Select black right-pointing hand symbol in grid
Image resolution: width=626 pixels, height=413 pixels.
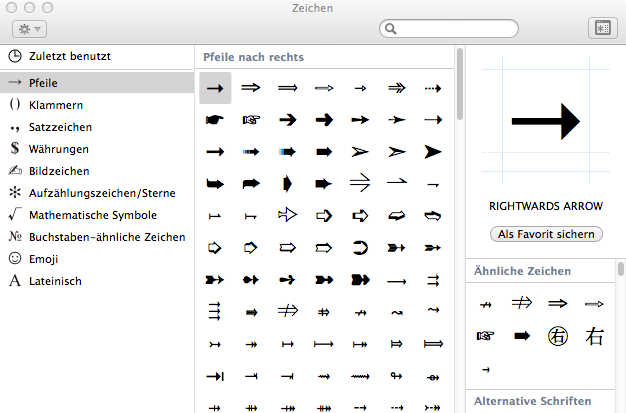(215, 119)
